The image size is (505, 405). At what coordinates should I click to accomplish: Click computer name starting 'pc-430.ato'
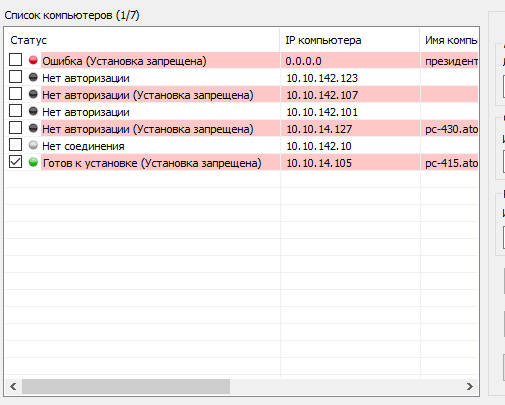[x=451, y=129]
